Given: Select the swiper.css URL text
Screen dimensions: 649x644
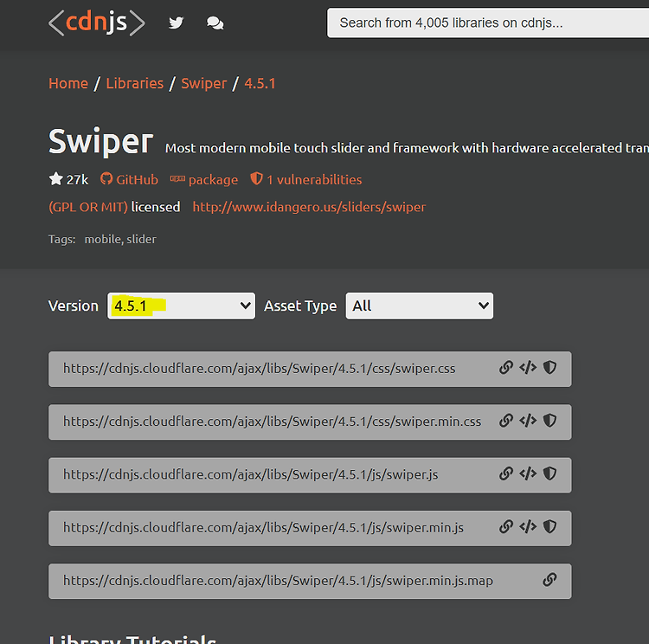Looking at the screenshot, I should (259, 368).
